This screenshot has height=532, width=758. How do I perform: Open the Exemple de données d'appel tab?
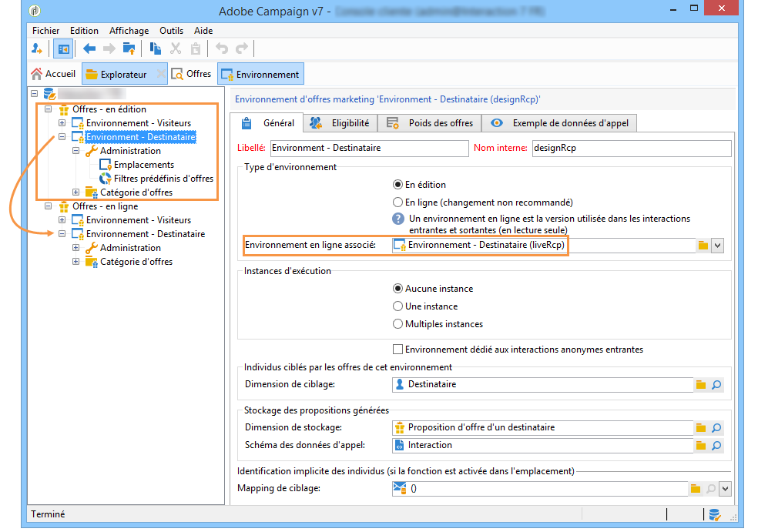pos(559,123)
